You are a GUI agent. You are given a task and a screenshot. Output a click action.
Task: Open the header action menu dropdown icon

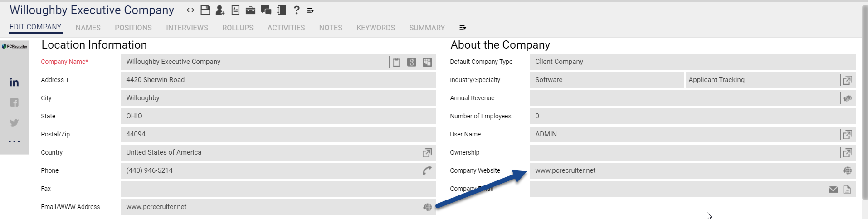pyautogui.click(x=311, y=10)
